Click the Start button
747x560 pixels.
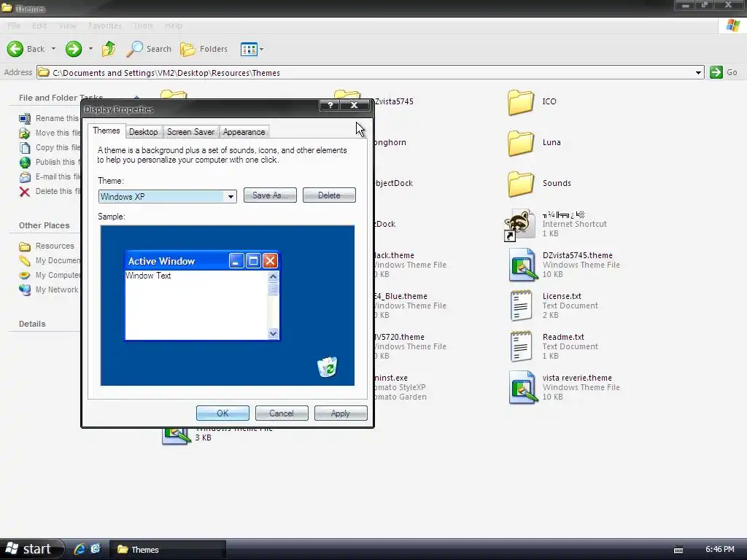[x=31, y=549]
